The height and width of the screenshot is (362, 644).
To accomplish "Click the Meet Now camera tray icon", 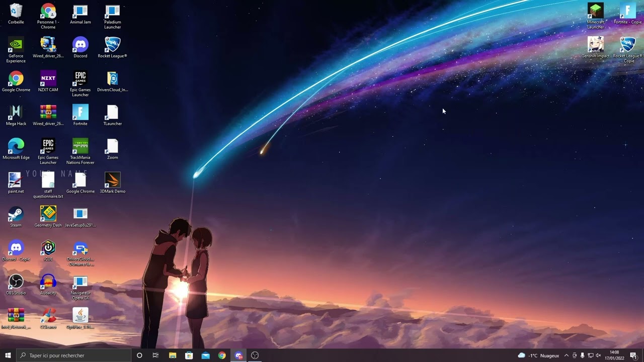I will pos(575,355).
